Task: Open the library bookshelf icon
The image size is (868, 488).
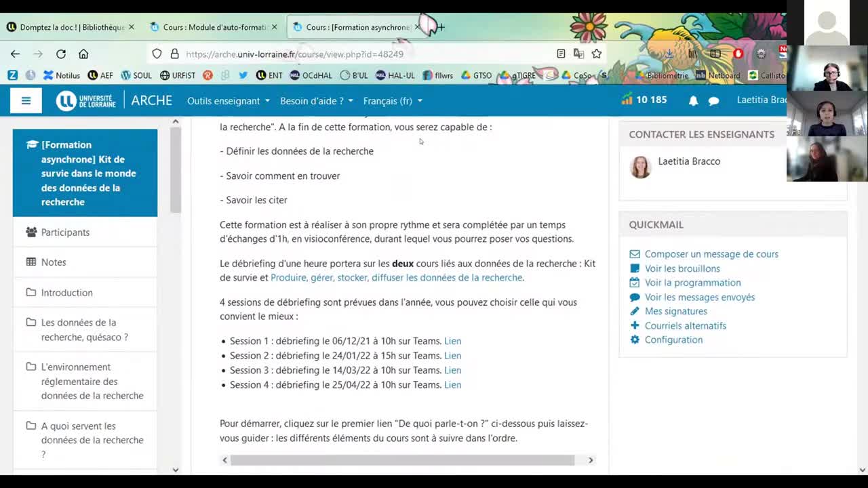Action: [692, 54]
